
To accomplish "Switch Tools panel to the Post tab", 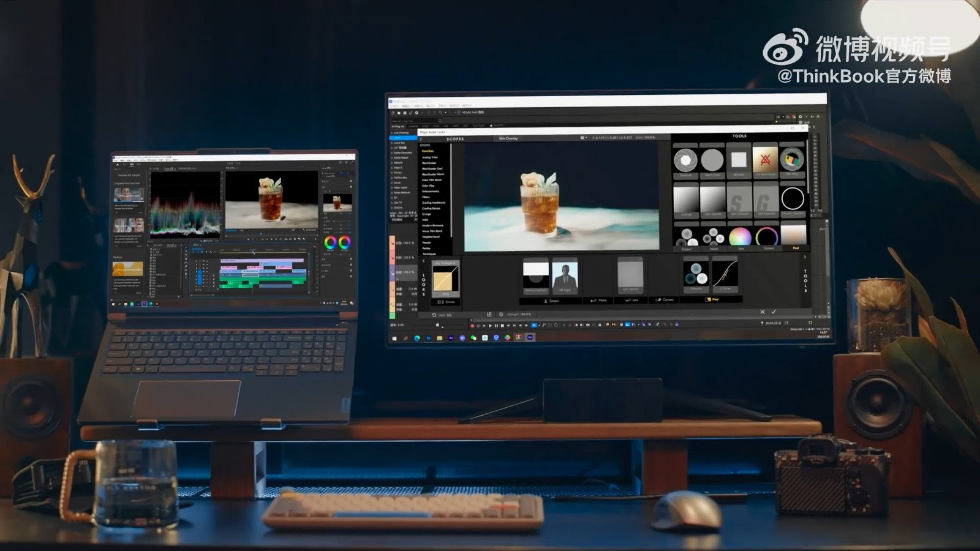I will [x=796, y=249].
